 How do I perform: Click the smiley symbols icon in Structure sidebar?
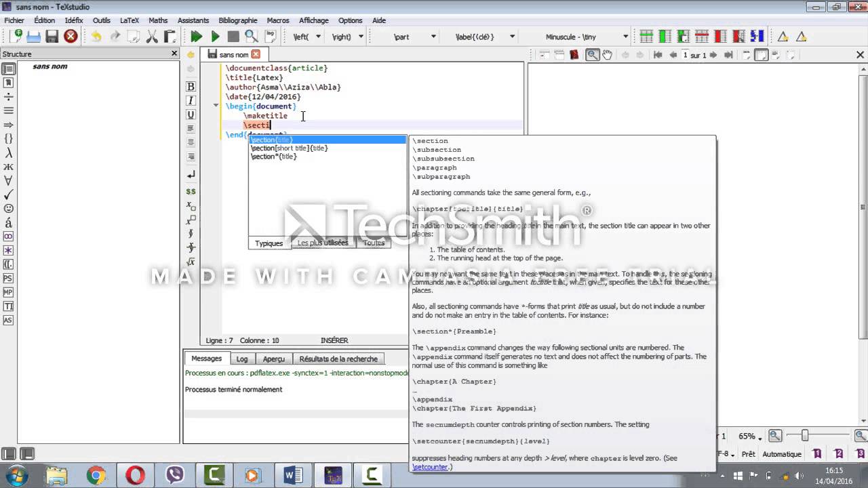point(8,209)
